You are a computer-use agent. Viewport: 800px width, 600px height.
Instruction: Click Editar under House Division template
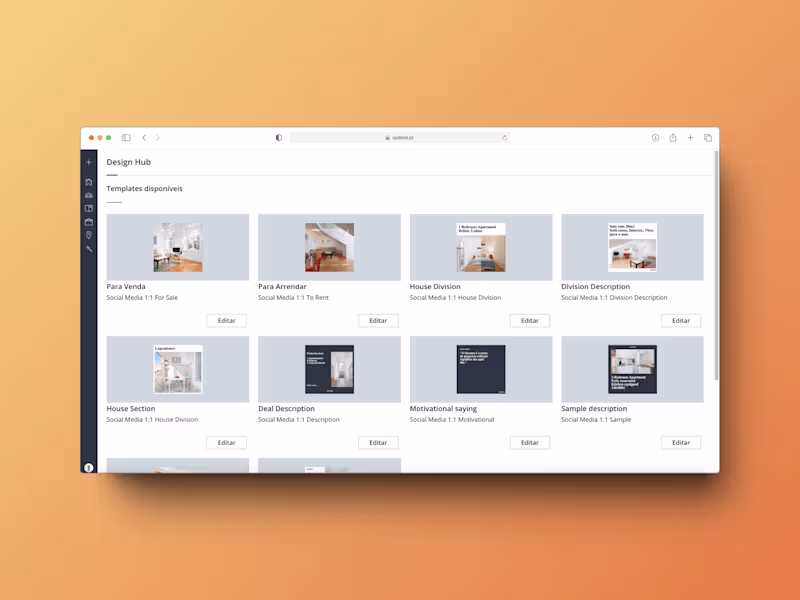coord(530,320)
